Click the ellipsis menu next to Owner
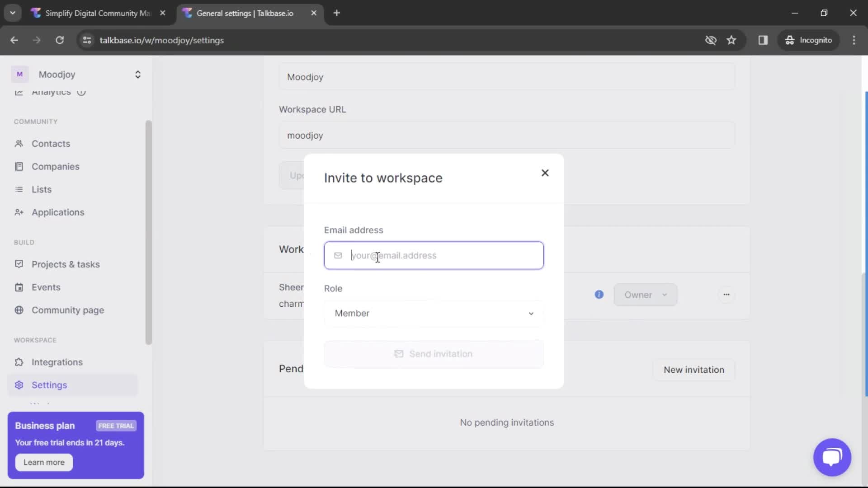Image resolution: width=868 pixels, height=488 pixels. 726,294
